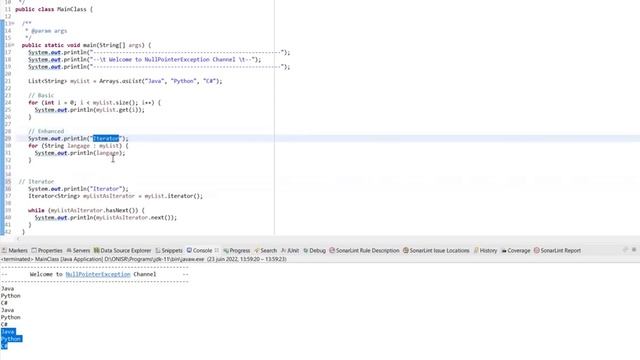Click the '// Basic' comment
This screenshot has height=360, width=640.
41,95
